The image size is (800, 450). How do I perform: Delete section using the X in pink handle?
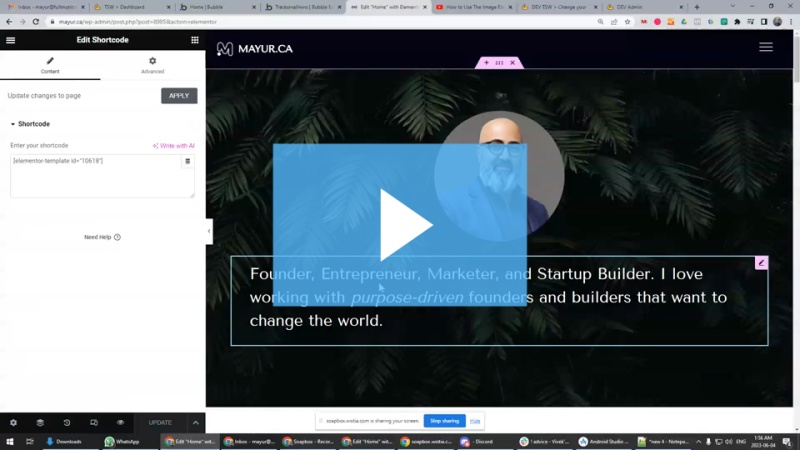pyautogui.click(x=513, y=63)
